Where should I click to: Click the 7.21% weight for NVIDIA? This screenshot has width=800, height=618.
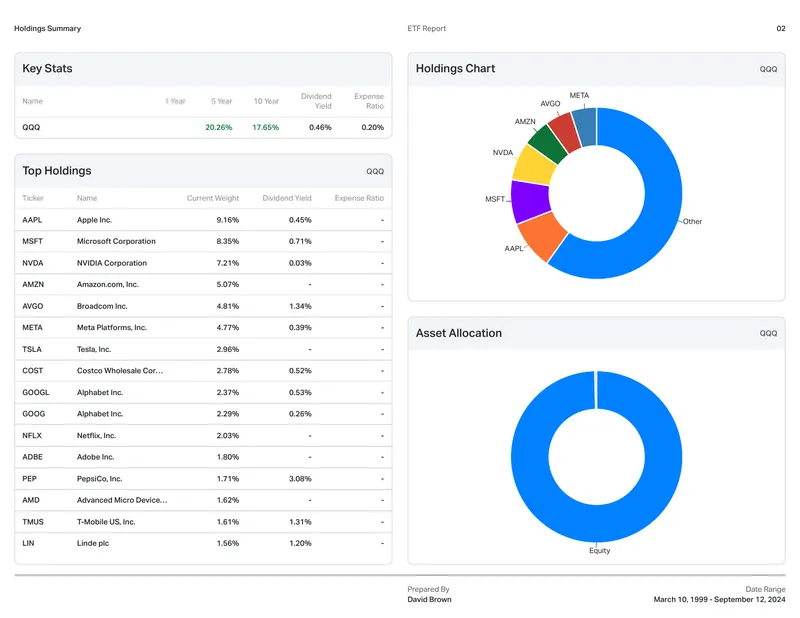click(x=228, y=263)
